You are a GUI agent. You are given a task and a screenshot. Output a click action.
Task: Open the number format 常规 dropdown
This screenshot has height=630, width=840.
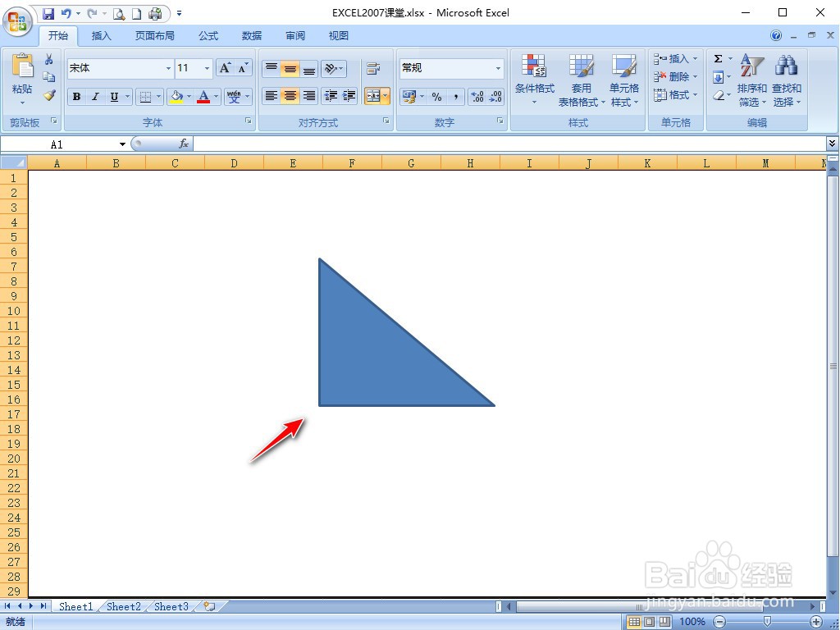tap(498, 68)
